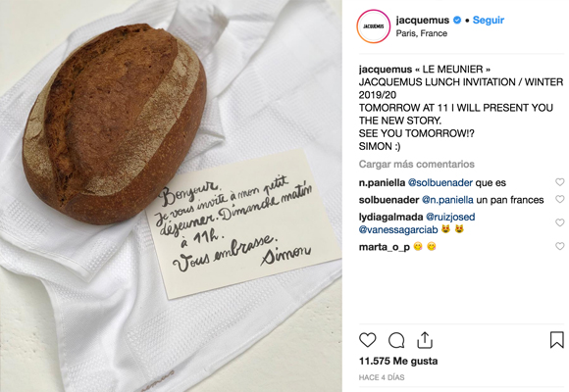
Task: Open the @n.paniella mention link
Action: click(447, 200)
